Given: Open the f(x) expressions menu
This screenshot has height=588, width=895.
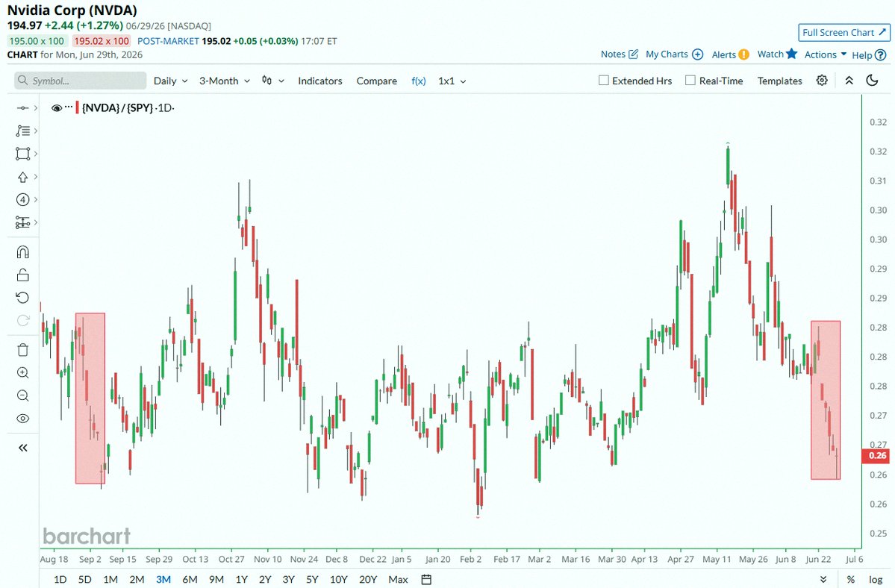Looking at the screenshot, I should point(419,81).
